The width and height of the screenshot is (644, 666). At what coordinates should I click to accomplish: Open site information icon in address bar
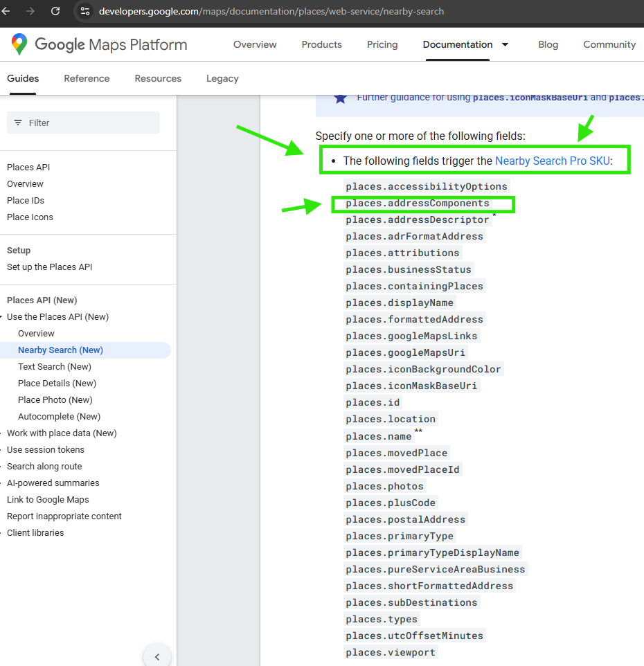tap(85, 11)
